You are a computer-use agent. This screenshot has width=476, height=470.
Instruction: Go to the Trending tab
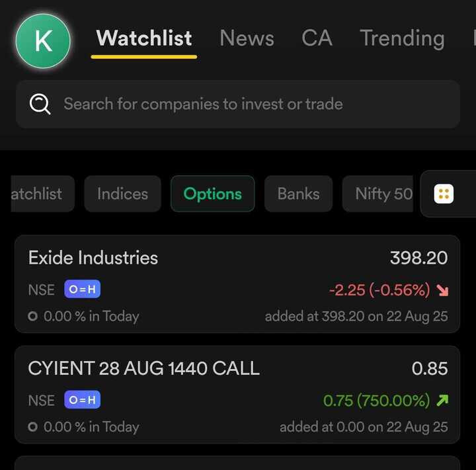pos(402,38)
